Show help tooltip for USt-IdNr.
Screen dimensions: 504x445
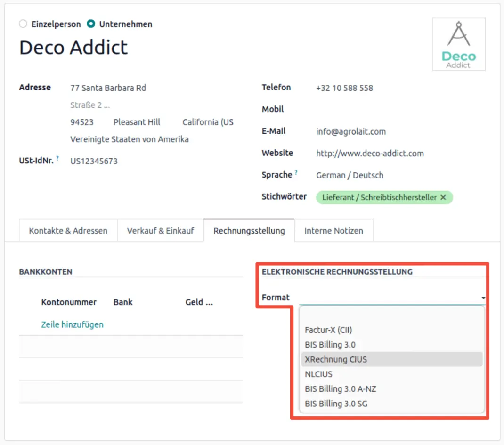57,158
